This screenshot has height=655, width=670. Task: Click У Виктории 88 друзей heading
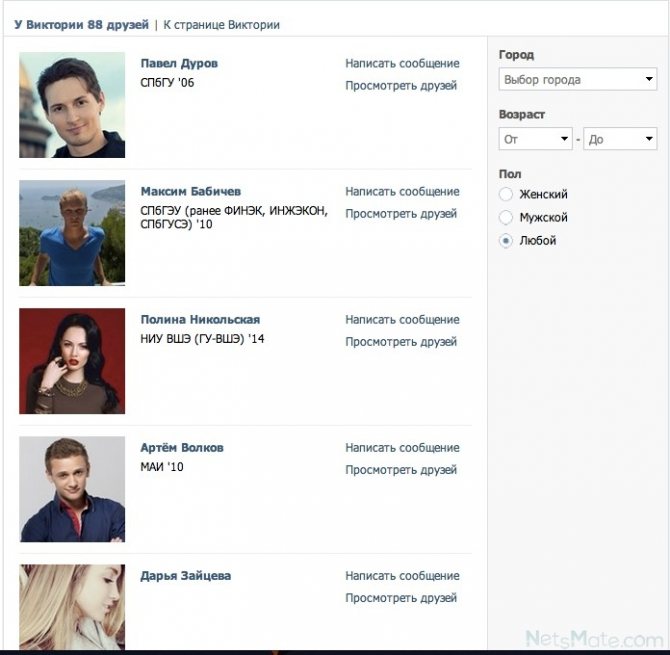pos(81,25)
